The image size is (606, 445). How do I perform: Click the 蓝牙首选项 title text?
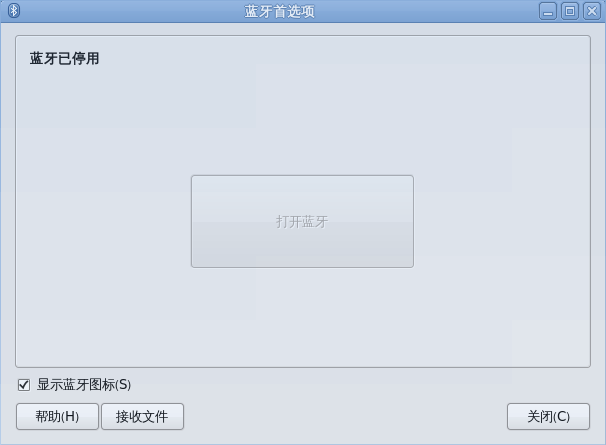(279, 11)
